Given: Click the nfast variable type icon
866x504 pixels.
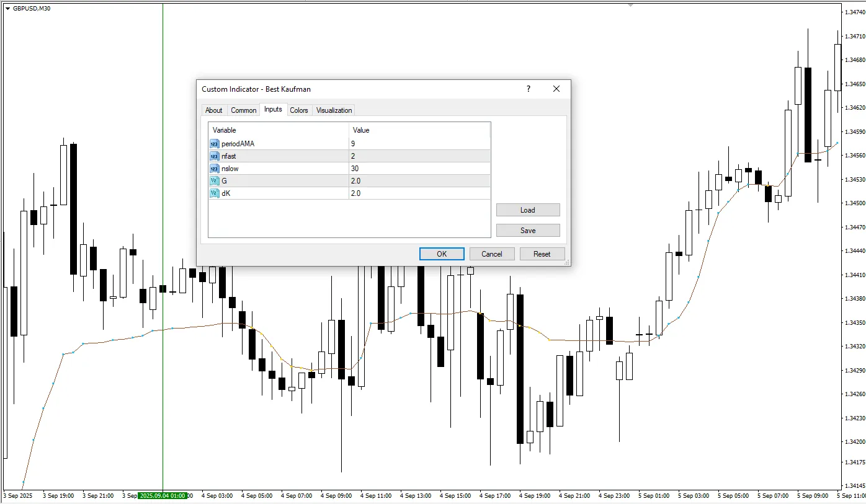Looking at the screenshot, I should point(215,156).
